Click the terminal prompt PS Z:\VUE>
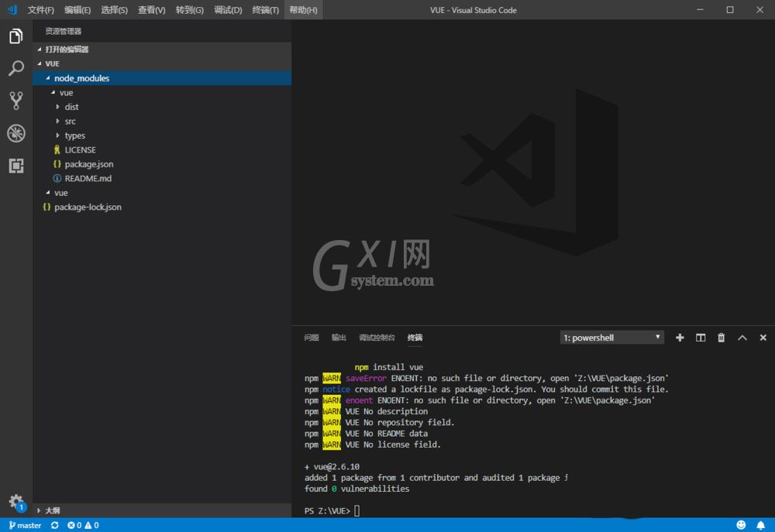 pos(327,511)
